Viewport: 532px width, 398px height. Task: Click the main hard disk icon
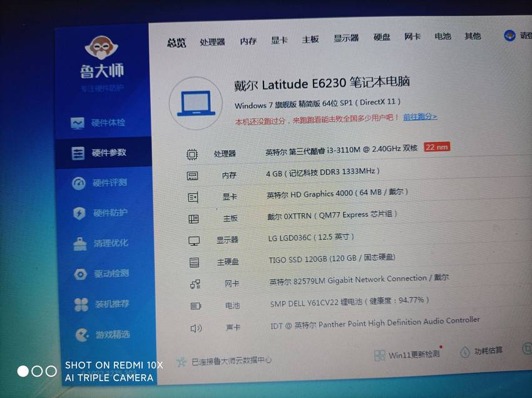pyautogui.click(x=195, y=263)
